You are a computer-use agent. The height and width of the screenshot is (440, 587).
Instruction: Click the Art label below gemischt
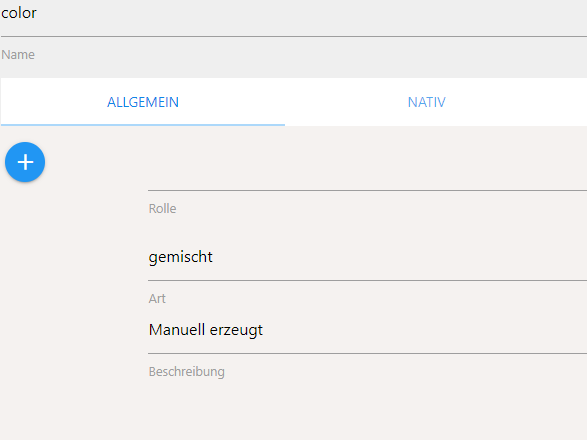(x=157, y=298)
